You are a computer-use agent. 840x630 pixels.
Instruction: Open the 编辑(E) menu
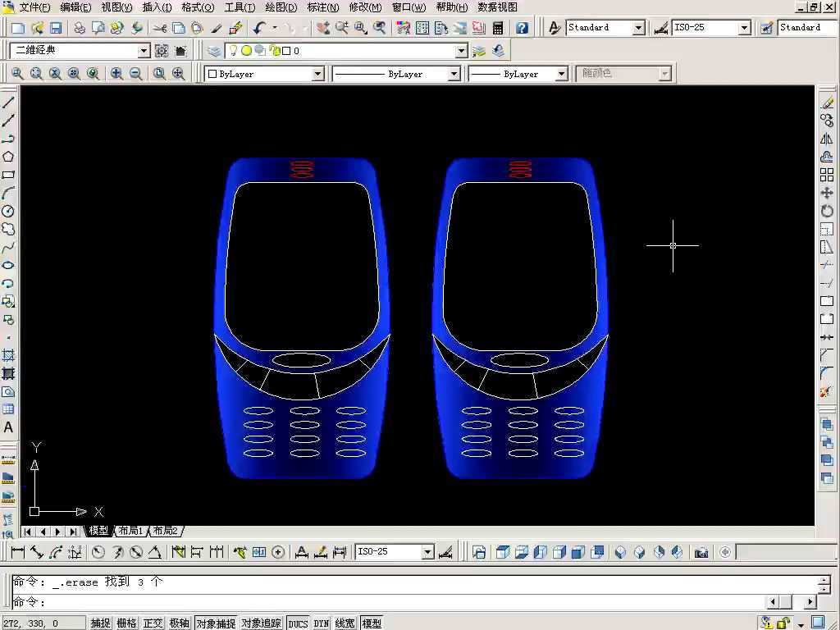click(x=75, y=7)
